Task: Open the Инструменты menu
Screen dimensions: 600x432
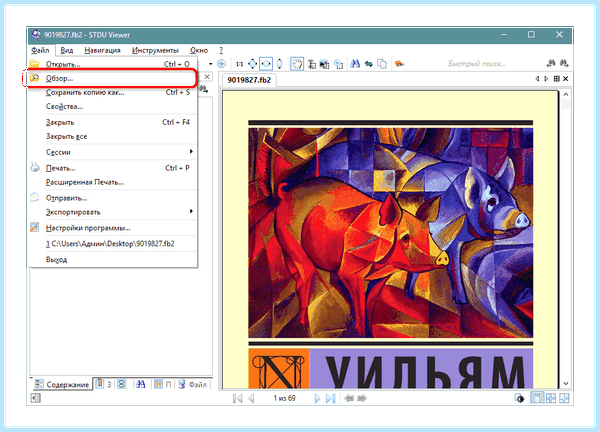Action: pyautogui.click(x=155, y=50)
